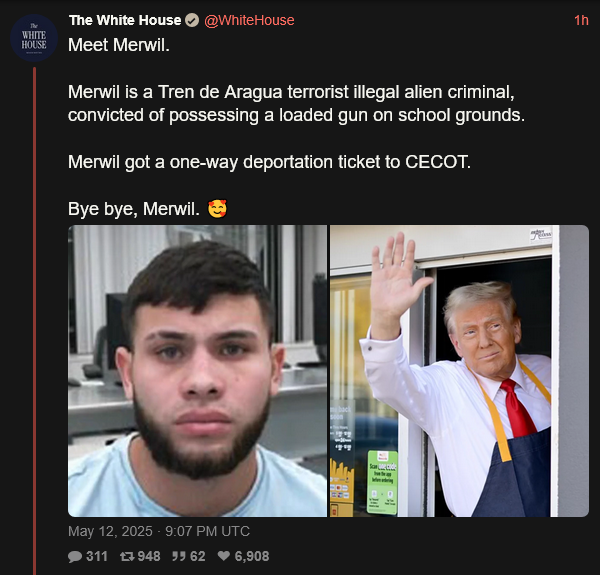Viewport: 600px width, 575px height.
Task: Select the 311 replies count
Action: pos(97,556)
